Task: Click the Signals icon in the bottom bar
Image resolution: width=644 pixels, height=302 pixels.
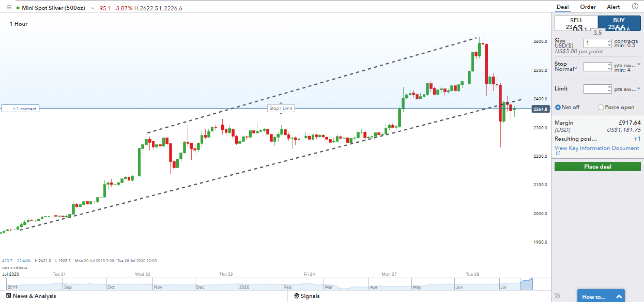Action: (296, 296)
